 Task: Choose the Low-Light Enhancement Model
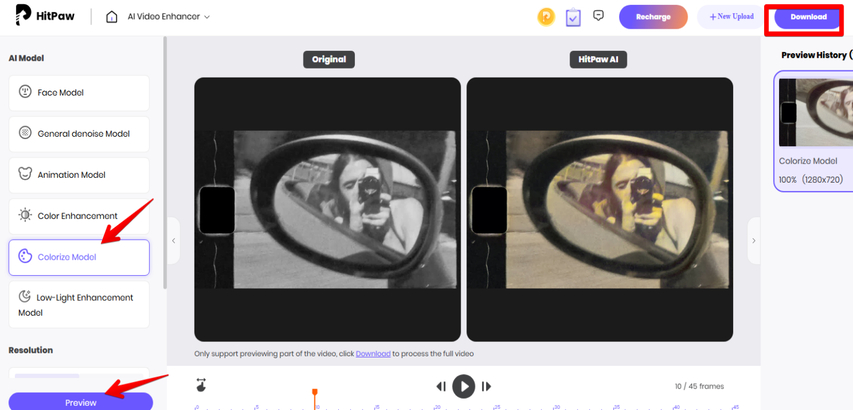[79, 304]
